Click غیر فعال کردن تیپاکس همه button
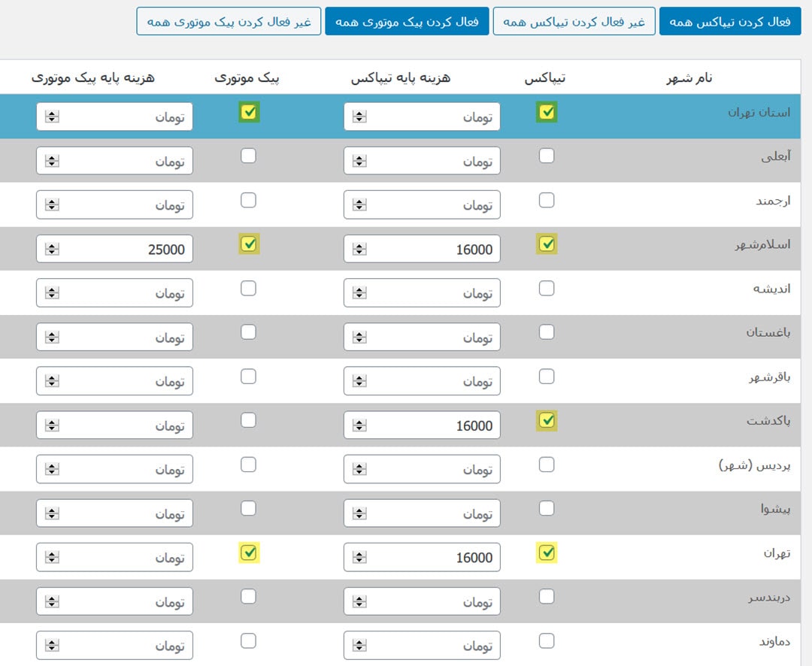The width and height of the screenshot is (812, 666). [574, 22]
